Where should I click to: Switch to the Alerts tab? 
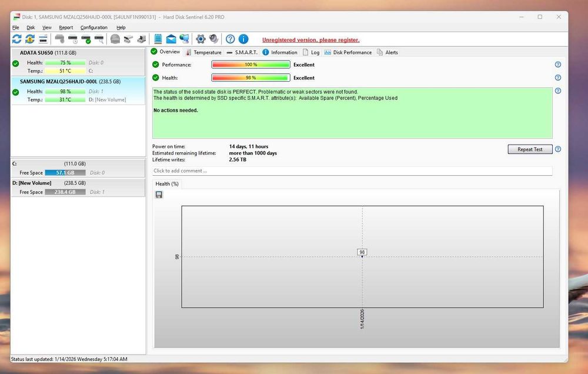pos(387,52)
